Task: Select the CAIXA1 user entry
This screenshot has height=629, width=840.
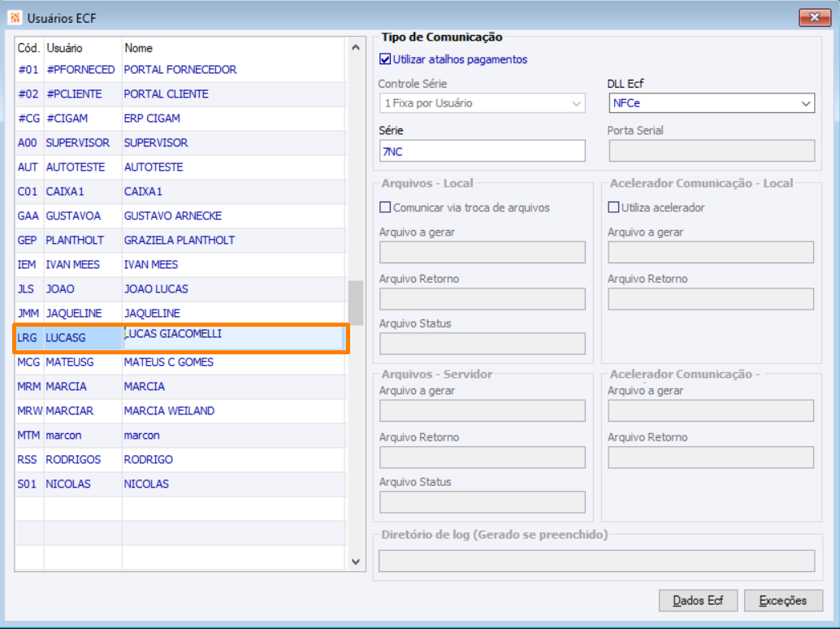Action: (x=143, y=192)
